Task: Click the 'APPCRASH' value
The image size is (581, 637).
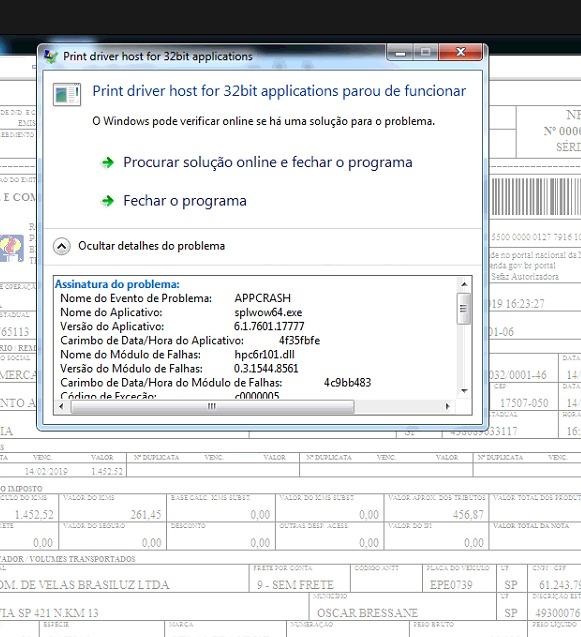Action: pyautogui.click(x=262, y=298)
